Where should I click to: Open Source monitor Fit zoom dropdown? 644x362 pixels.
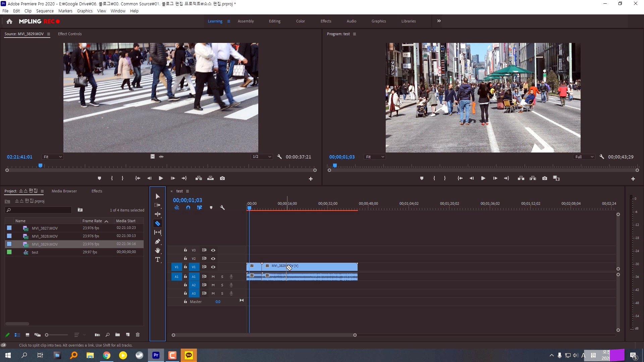(x=52, y=157)
